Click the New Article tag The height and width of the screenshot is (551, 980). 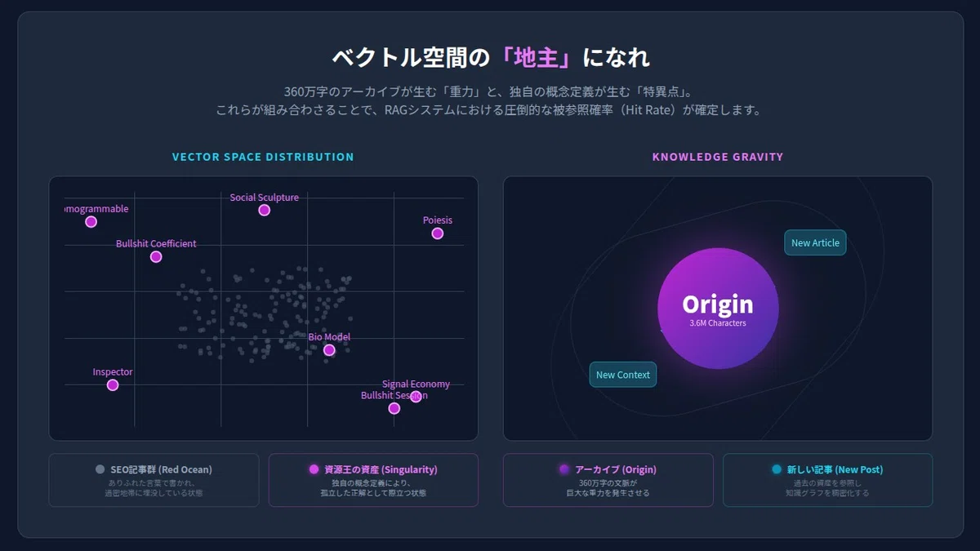(x=815, y=243)
